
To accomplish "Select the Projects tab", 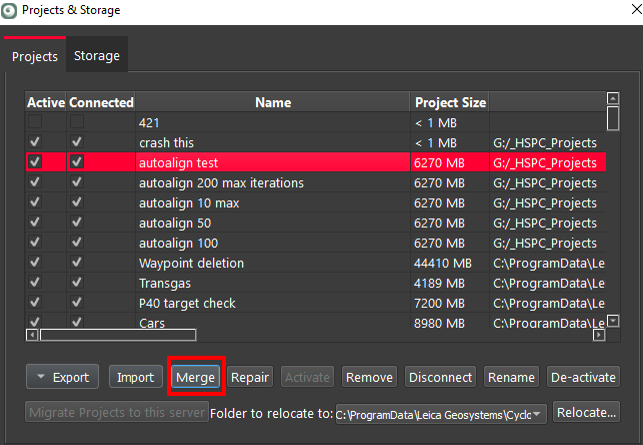I will [x=35, y=56].
